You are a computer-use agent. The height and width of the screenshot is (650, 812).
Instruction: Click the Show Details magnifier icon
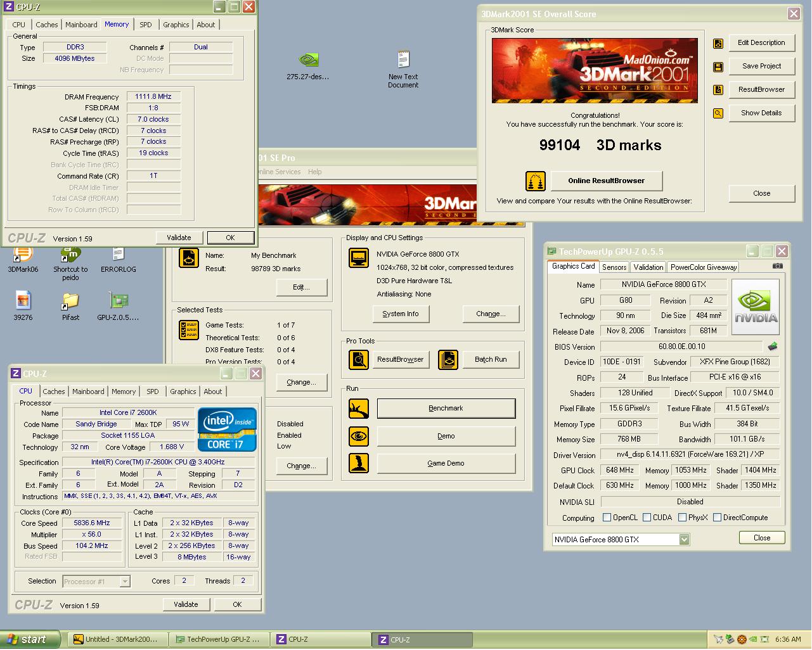pyautogui.click(x=718, y=113)
